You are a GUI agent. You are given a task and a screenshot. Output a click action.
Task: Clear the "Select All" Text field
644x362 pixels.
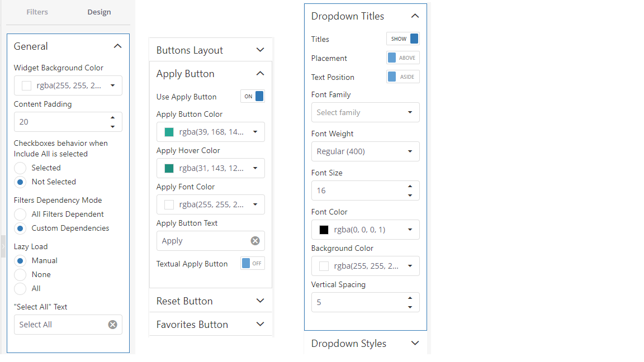113,325
